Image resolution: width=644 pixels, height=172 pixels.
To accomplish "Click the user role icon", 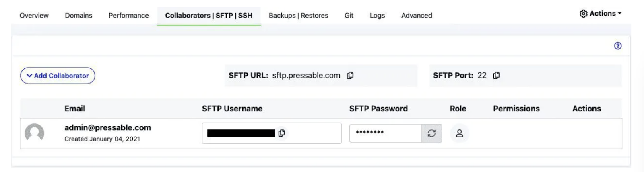I will 459,133.
